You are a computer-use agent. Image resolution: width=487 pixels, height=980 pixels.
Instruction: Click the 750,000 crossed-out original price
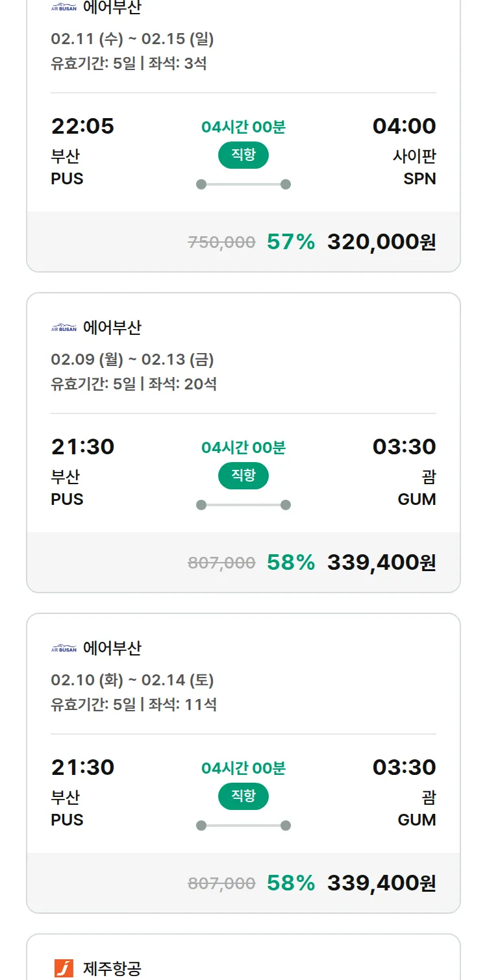point(221,243)
